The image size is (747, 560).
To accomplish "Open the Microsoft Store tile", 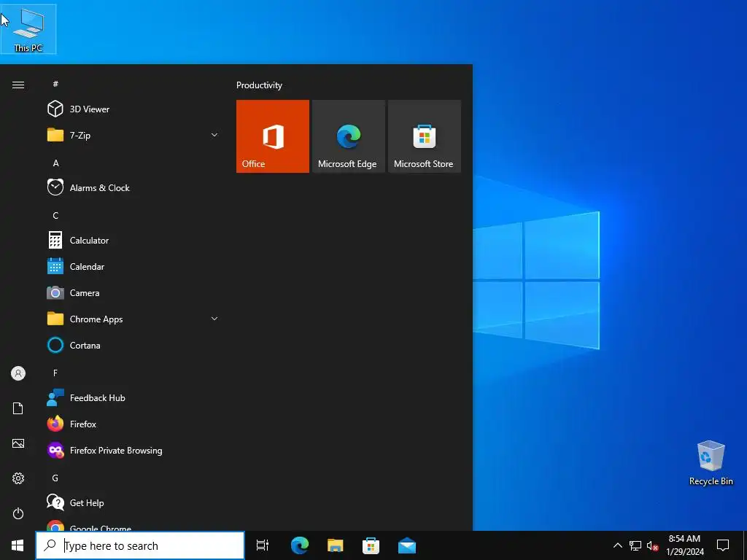I will (x=425, y=136).
